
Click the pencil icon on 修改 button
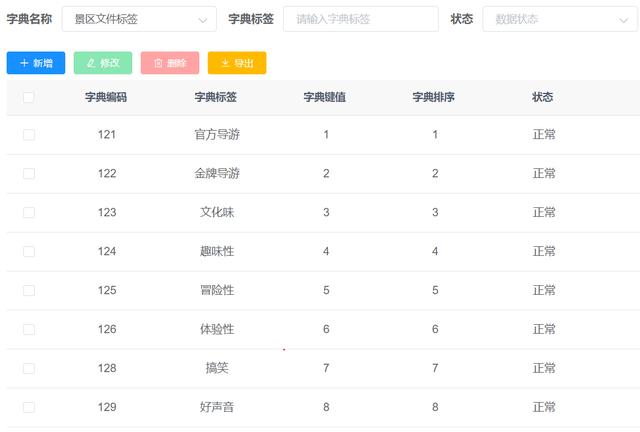91,63
